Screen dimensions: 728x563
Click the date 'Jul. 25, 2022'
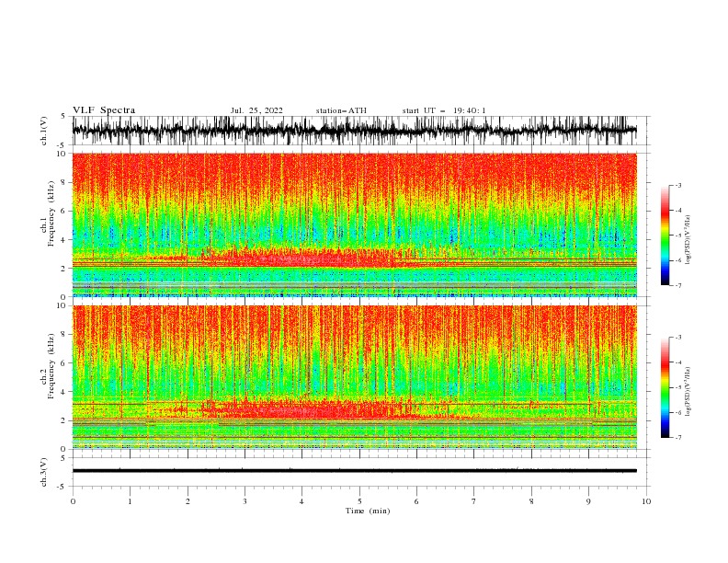256,110
